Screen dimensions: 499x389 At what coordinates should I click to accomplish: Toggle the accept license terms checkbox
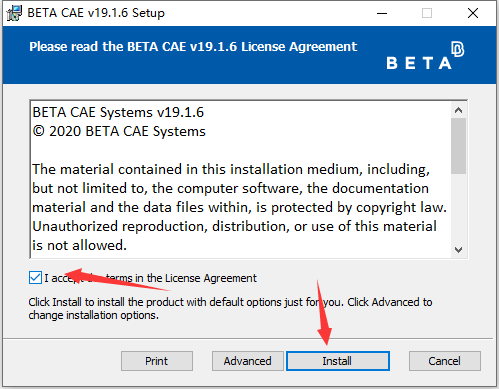(35, 277)
